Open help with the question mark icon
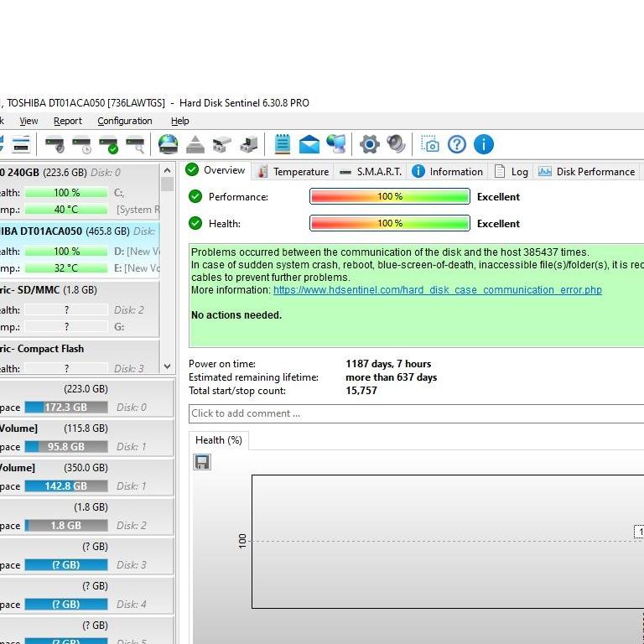This screenshot has height=644, width=644. (456, 144)
